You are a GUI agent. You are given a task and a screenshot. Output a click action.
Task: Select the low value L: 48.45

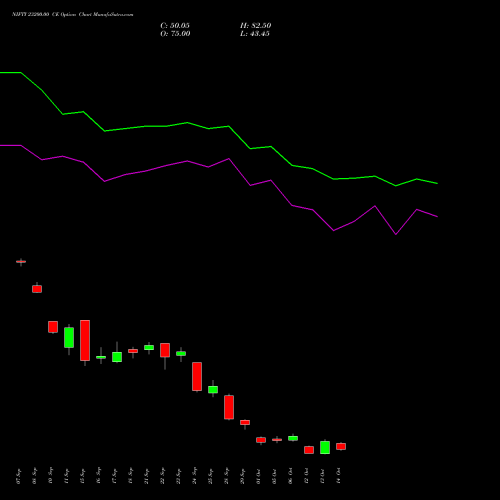coord(255,34)
